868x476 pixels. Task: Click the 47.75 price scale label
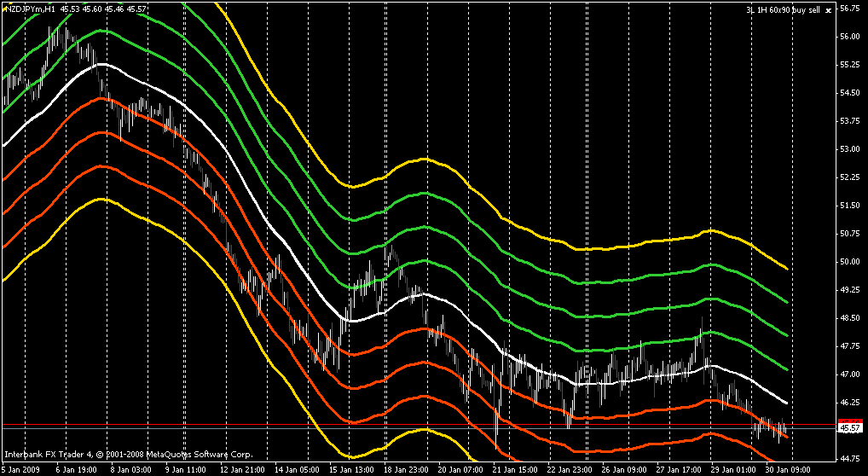(850, 346)
